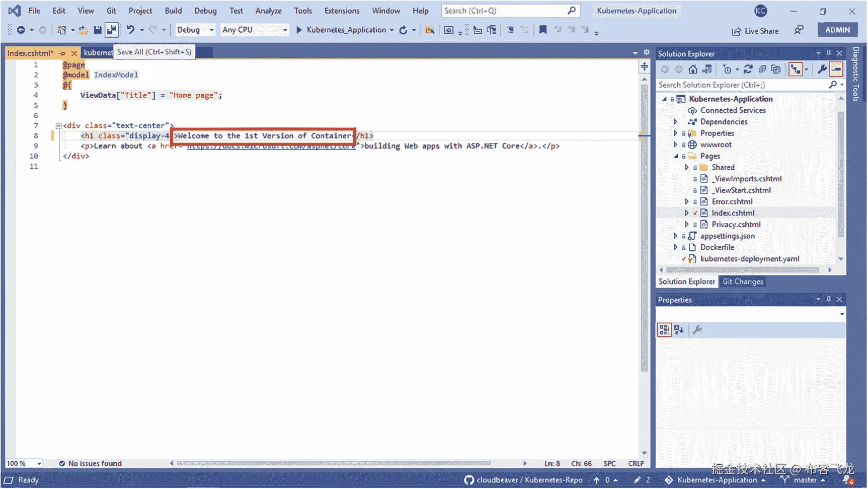The image size is (868, 489).
Task: Collapse the div block on line 7
Action: pyautogui.click(x=58, y=126)
